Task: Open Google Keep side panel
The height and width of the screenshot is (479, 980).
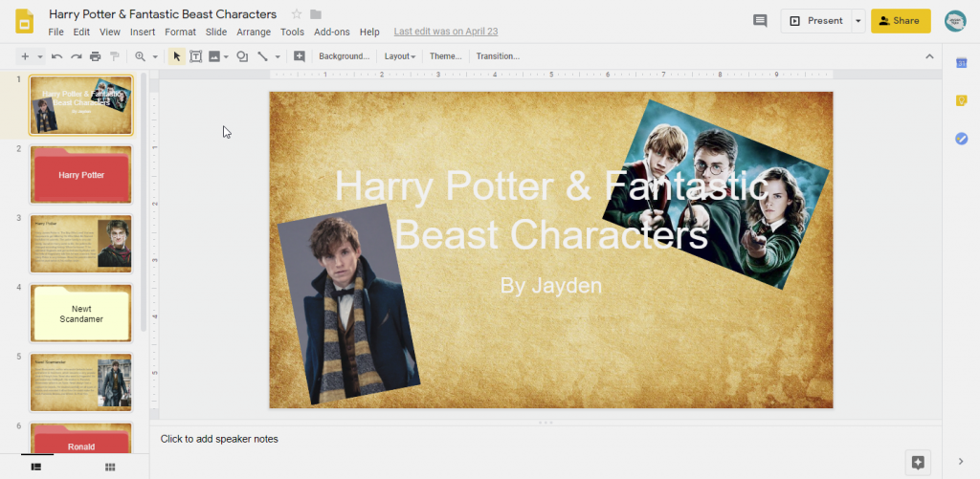Action: tap(961, 100)
